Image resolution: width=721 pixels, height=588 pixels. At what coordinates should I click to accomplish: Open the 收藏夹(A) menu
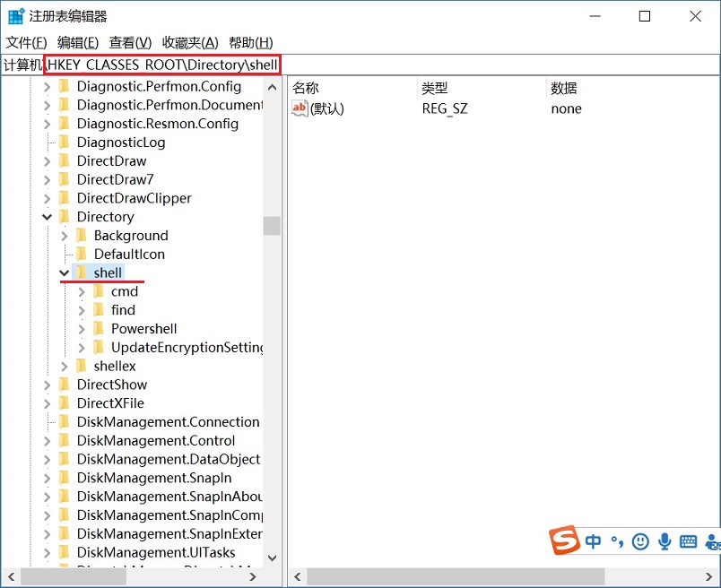click(x=190, y=42)
